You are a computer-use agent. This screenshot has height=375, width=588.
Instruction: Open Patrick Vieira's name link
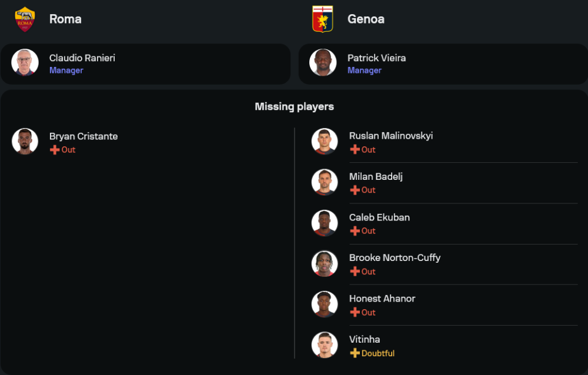click(376, 58)
